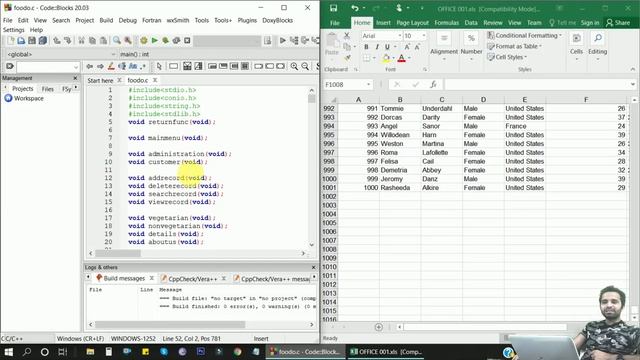Click the Number percent icon in Excel ribbon

pyautogui.click(x=471, y=38)
